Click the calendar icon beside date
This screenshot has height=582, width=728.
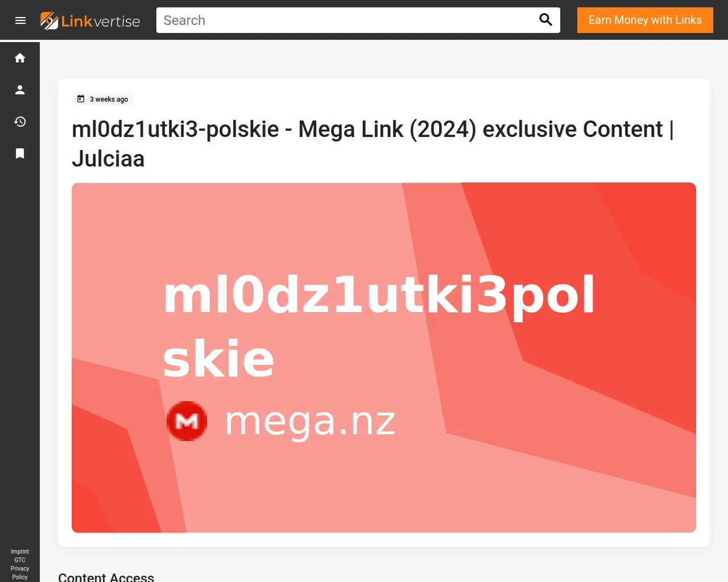[x=81, y=99]
